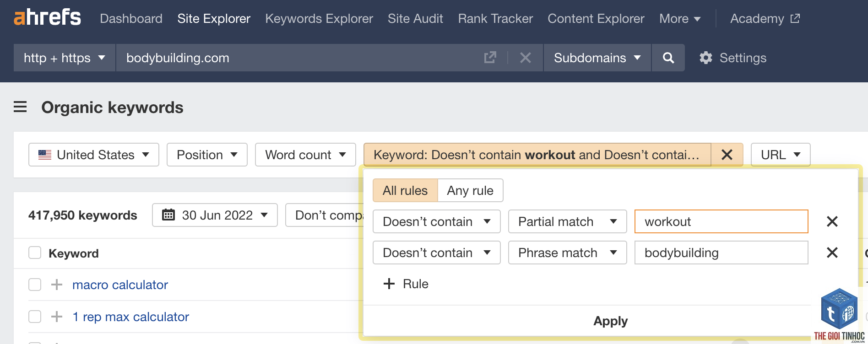
Task: Go to the Site Explorer tab
Action: pyautogui.click(x=214, y=18)
